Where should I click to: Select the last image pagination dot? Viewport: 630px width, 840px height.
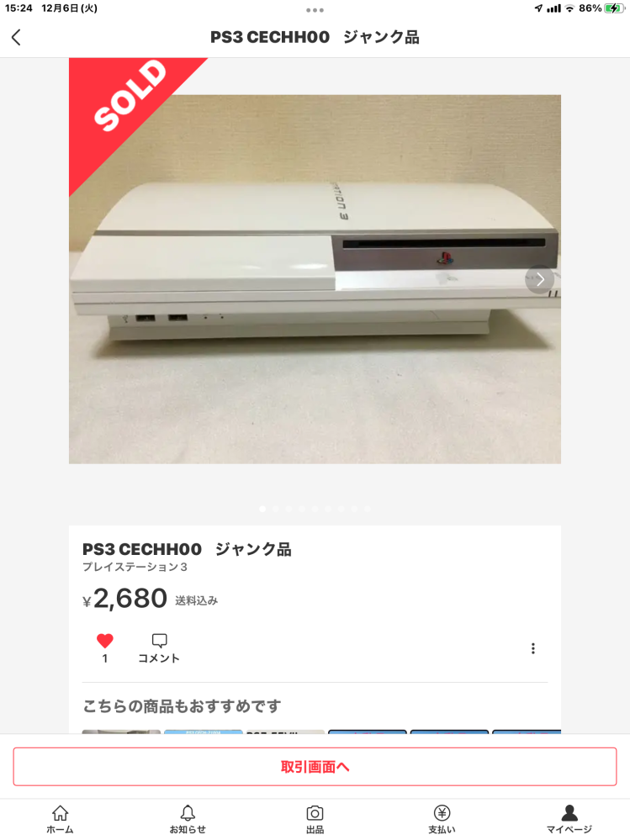pyautogui.click(x=368, y=509)
